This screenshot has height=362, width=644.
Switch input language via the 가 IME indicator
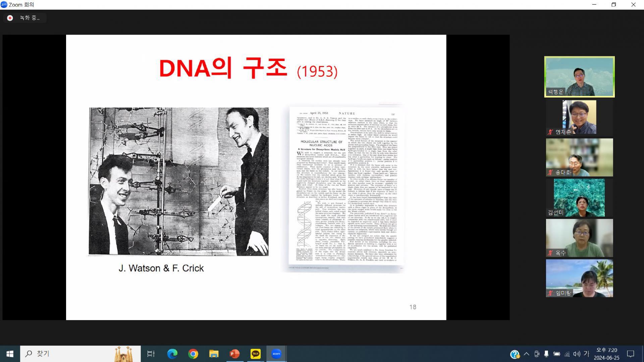click(586, 354)
